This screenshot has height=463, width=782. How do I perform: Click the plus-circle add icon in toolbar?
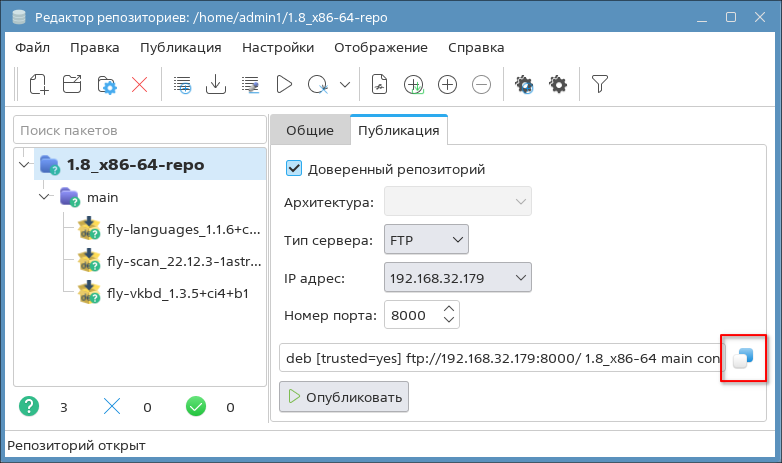coord(447,85)
